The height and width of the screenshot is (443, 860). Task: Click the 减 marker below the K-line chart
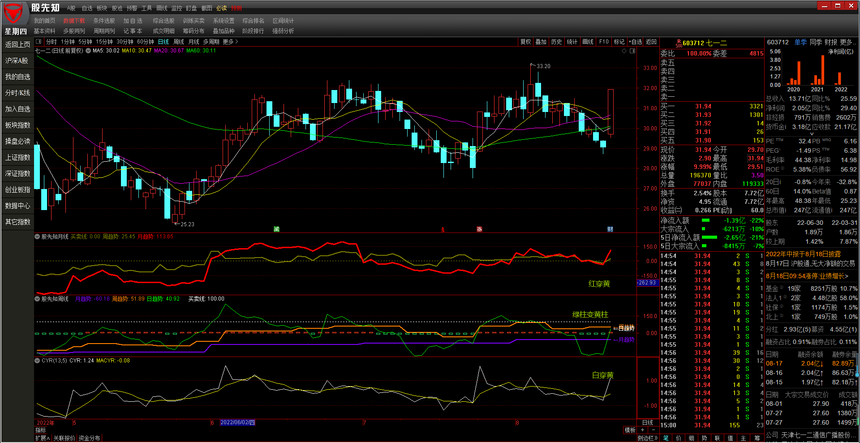[x=276, y=228]
